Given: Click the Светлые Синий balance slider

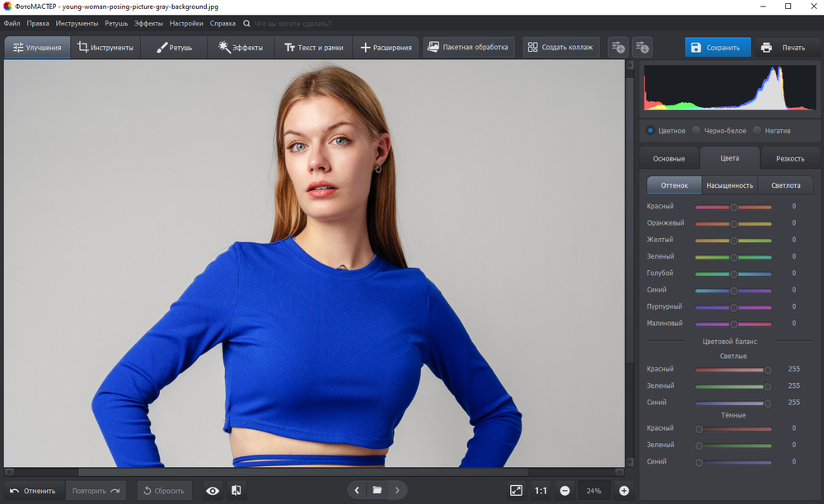Looking at the screenshot, I should pos(733,404).
